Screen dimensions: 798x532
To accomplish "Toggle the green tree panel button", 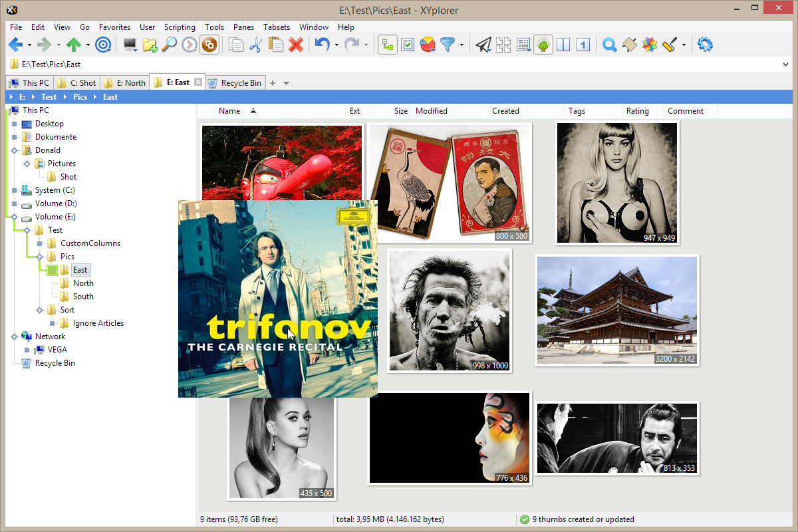I will click(543, 45).
